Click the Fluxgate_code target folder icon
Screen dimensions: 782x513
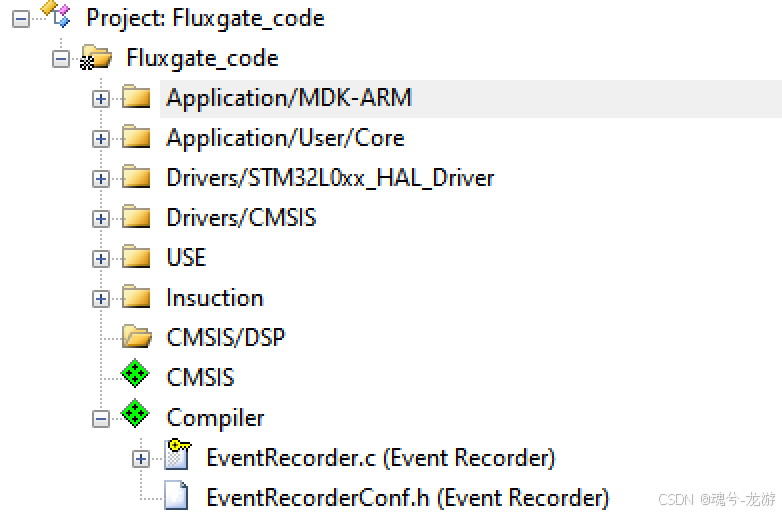(96, 57)
